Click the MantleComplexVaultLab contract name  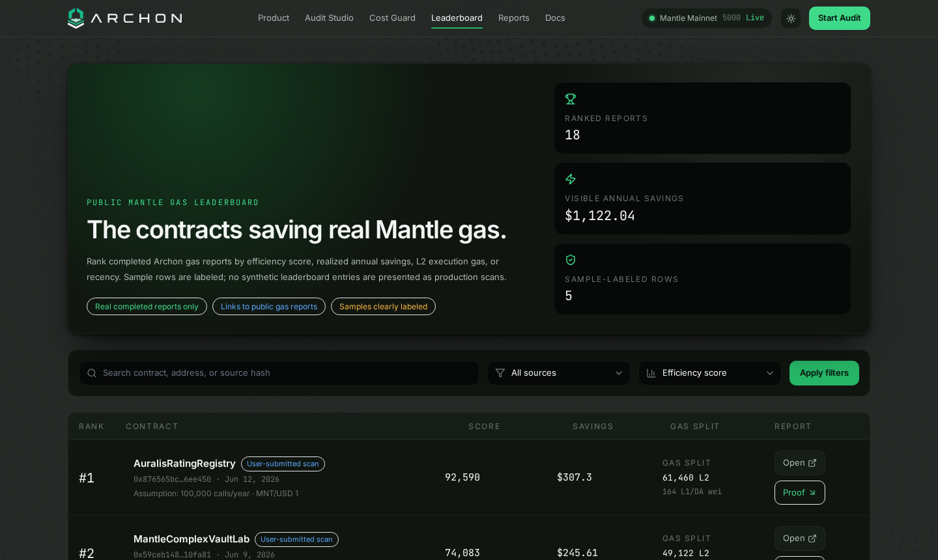pos(192,539)
